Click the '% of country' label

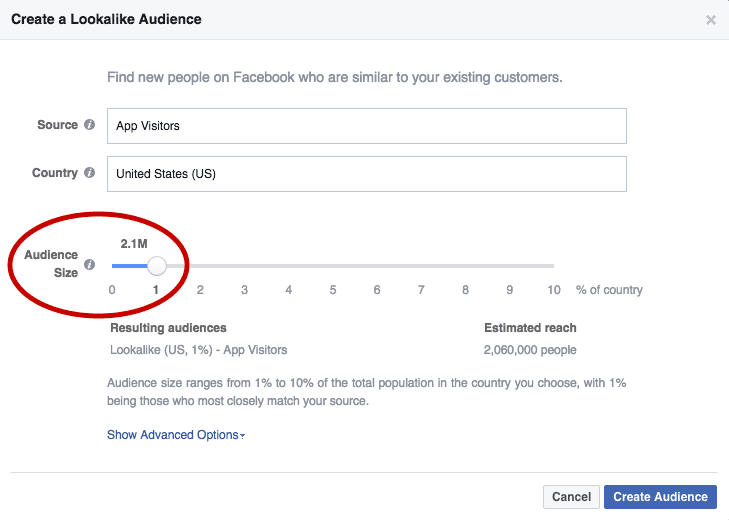click(609, 290)
